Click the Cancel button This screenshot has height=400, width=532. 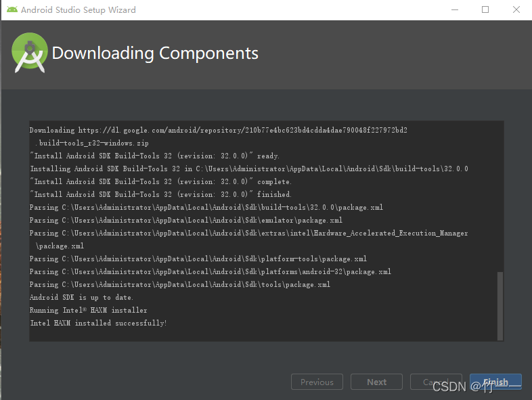click(x=436, y=382)
